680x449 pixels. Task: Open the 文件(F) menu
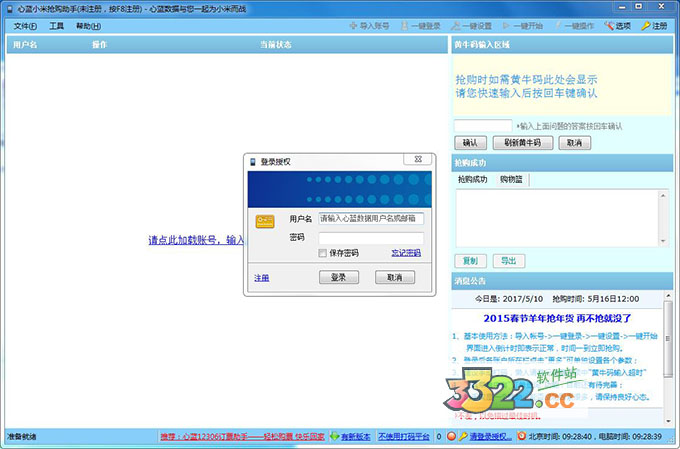[x=25, y=26]
